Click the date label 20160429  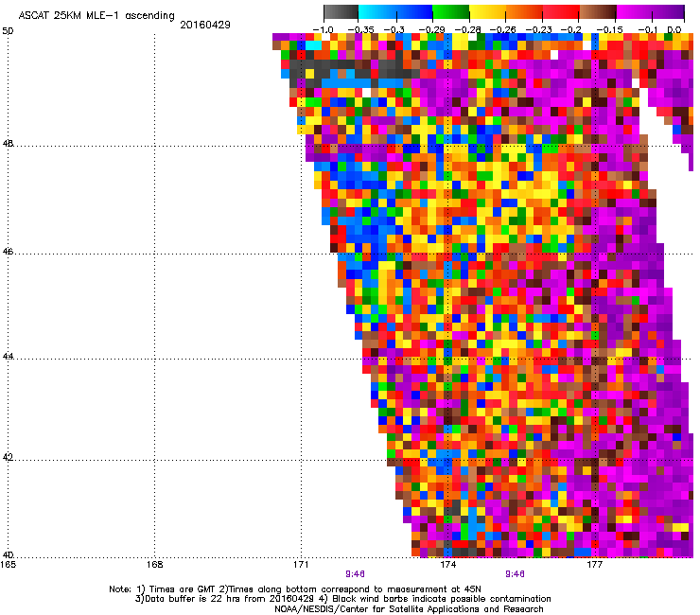pyautogui.click(x=205, y=25)
